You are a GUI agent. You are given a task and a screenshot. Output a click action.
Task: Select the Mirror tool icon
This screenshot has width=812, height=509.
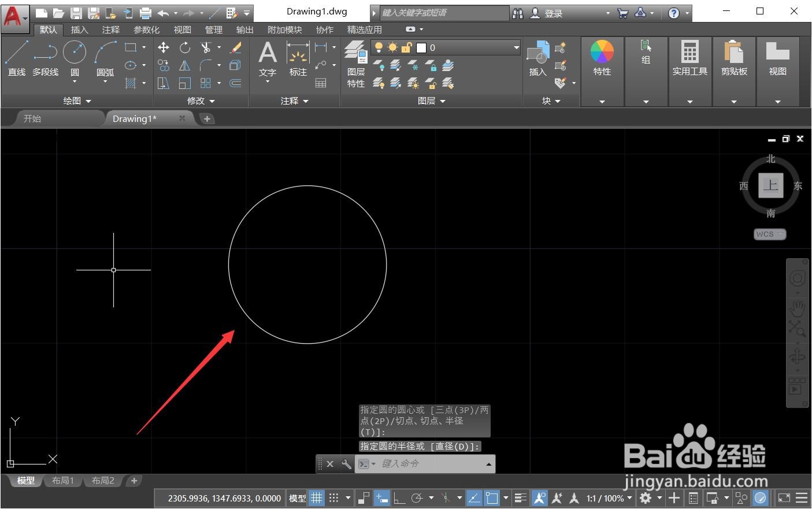[x=185, y=65]
